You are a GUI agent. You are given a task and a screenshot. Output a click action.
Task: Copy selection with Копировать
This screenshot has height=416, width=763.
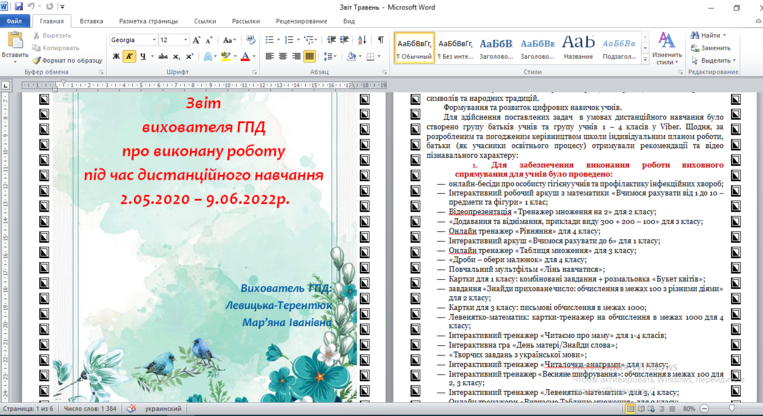click(x=55, y=48)
